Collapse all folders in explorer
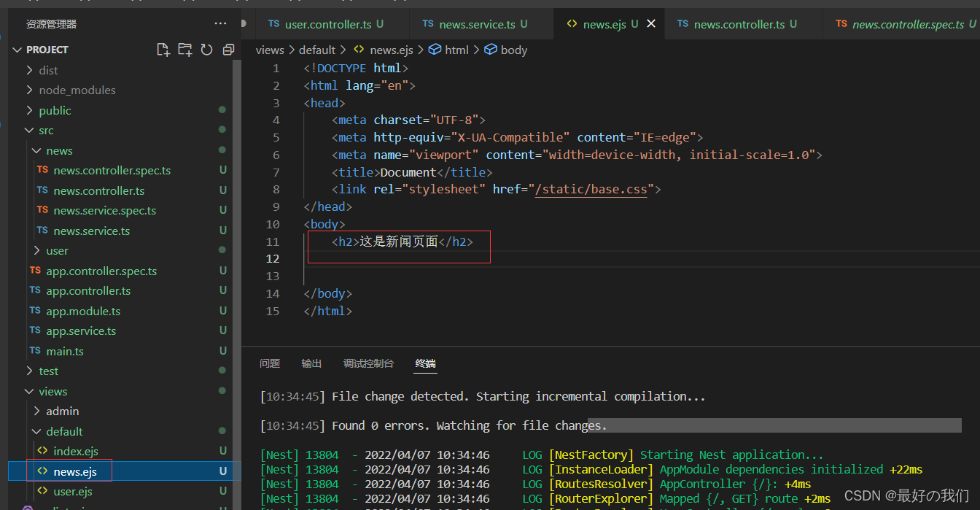The height and width of the screenshot is (510, 980). tap(228, 50)
